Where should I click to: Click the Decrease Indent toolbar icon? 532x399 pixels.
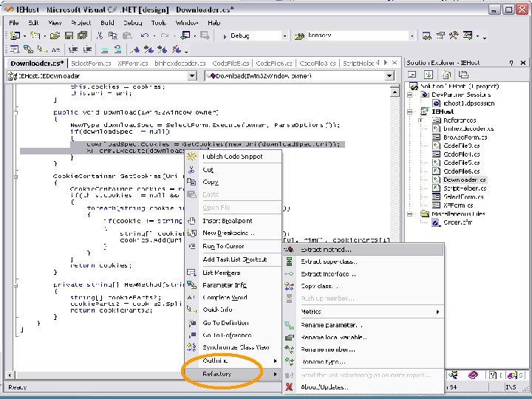[73, 50]
